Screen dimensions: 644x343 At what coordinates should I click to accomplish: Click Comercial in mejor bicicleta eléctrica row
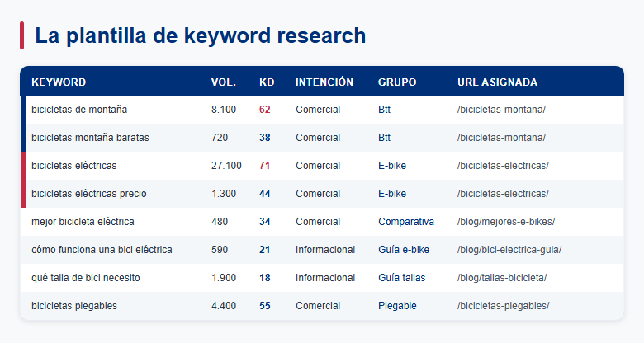[x=318, y=222]
